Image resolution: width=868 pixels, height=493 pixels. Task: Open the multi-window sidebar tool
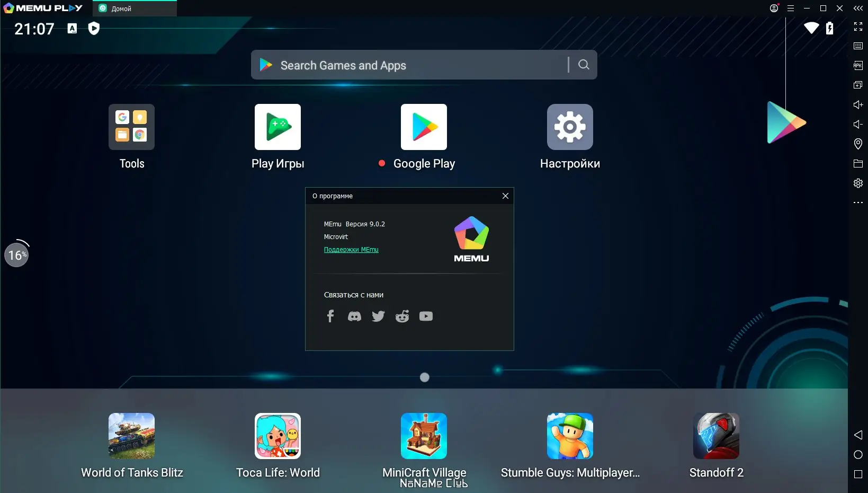[x=858, y=85]
